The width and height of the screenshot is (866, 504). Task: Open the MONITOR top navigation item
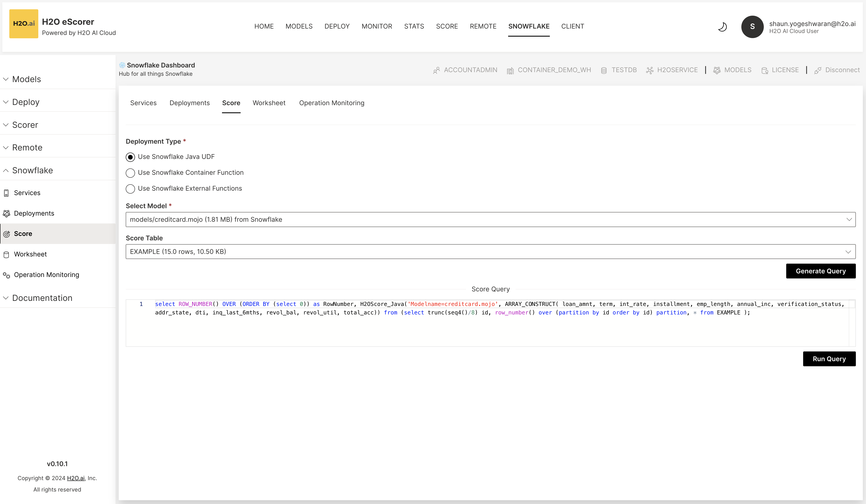click(x=377, y=26)
